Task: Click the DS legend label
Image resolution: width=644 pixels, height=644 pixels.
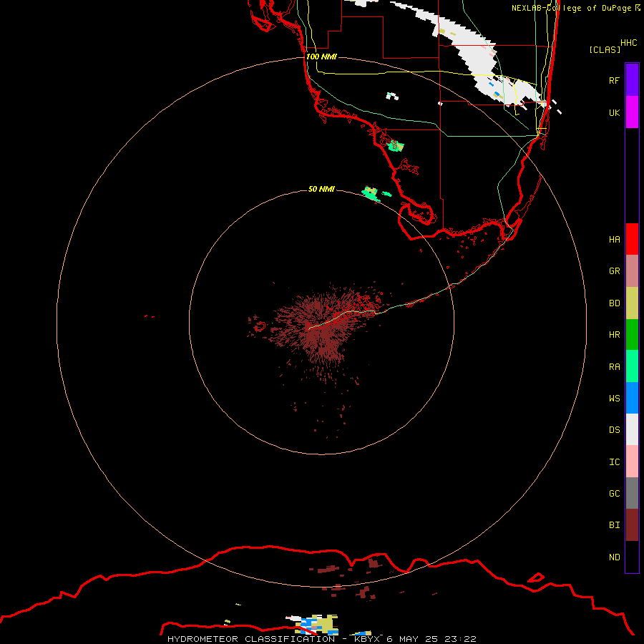Action: [x=614, y=430]
